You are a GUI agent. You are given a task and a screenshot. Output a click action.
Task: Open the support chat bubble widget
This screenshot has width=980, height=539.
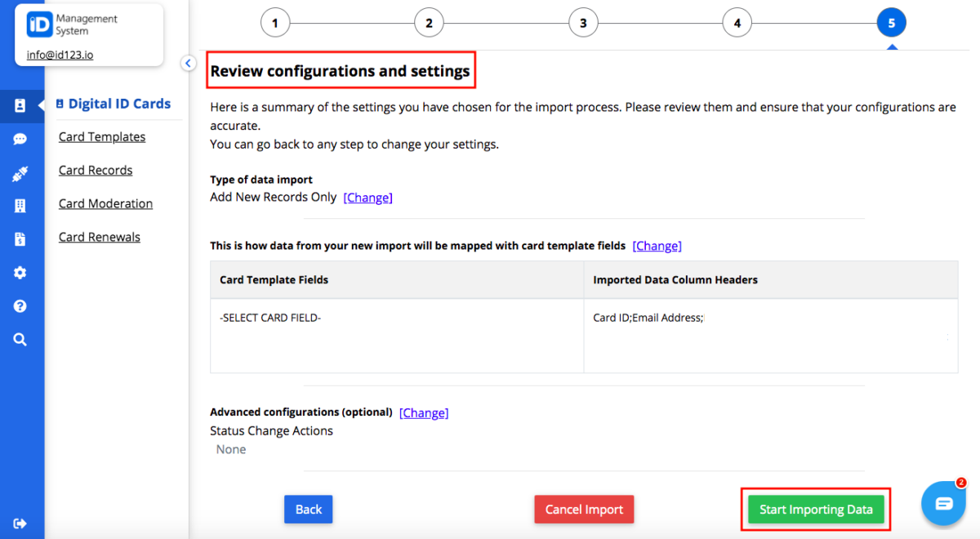[943, 503]
